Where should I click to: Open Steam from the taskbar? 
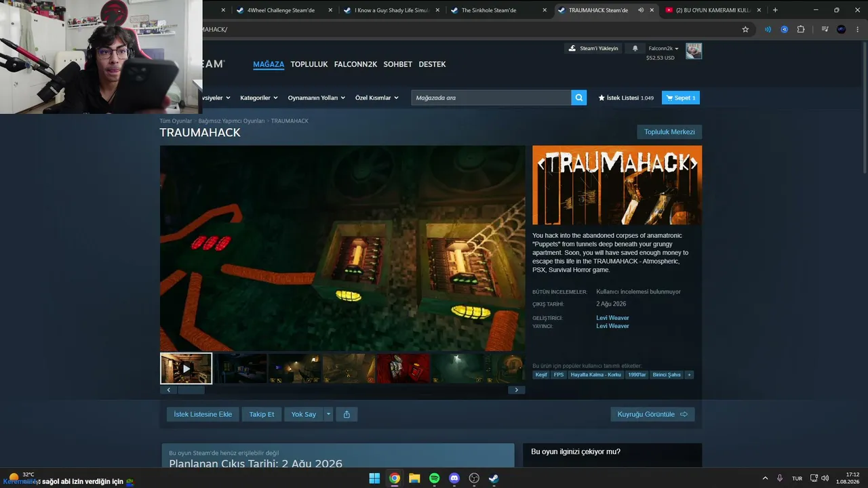[x=494, y=479]
